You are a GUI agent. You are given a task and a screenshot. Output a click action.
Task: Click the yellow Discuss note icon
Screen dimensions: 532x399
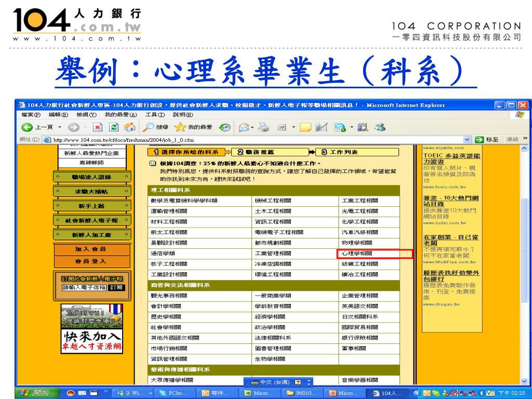(305, 127)
